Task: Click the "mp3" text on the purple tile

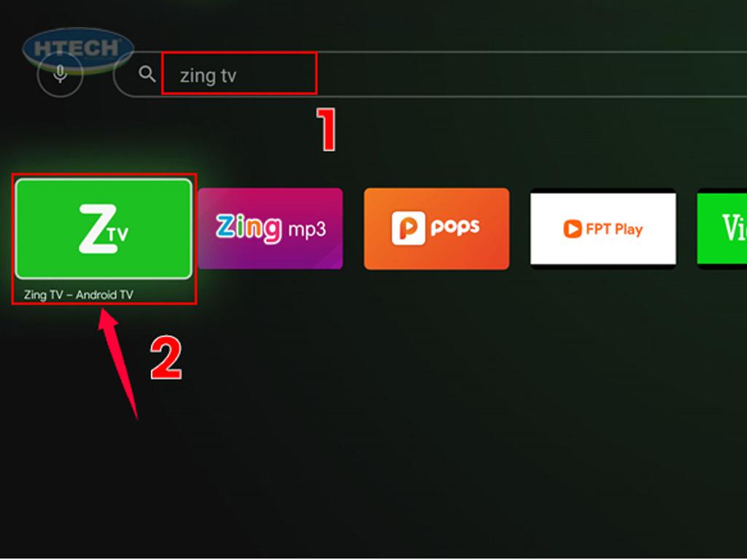Action: point(307,230)
